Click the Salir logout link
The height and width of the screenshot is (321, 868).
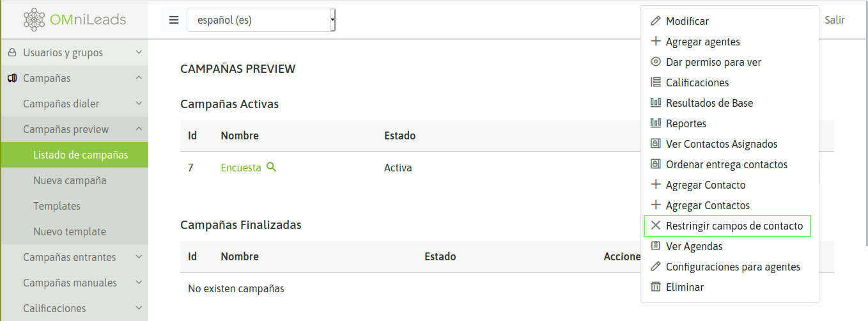pos(834,20)
